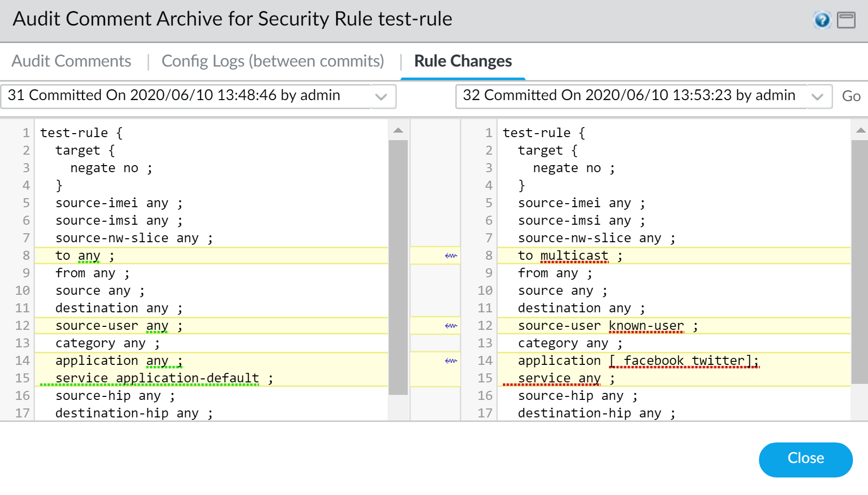Click 'application [ facebook twitter]' changed line
Screen dimensions: 868x495
pyautogui.click(x=638, y=361)
